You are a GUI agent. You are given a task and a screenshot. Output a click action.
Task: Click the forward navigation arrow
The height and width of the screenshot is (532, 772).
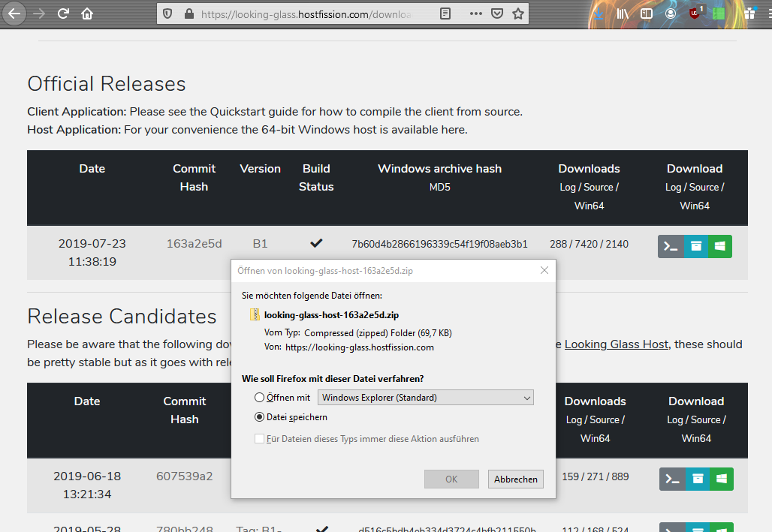click(x=39, y=14)
